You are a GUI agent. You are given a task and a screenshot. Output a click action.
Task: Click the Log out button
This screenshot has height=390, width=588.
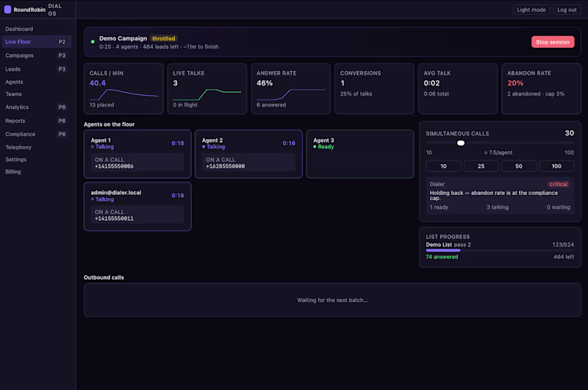point(567,10)
